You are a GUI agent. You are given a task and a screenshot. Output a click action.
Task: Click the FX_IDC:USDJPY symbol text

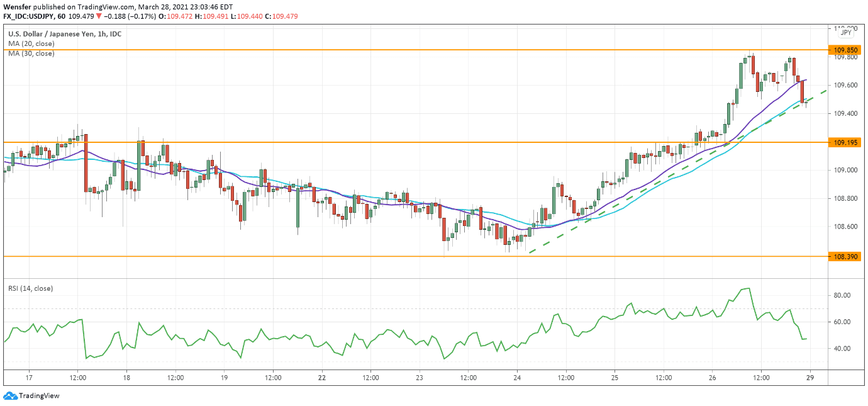30,16
